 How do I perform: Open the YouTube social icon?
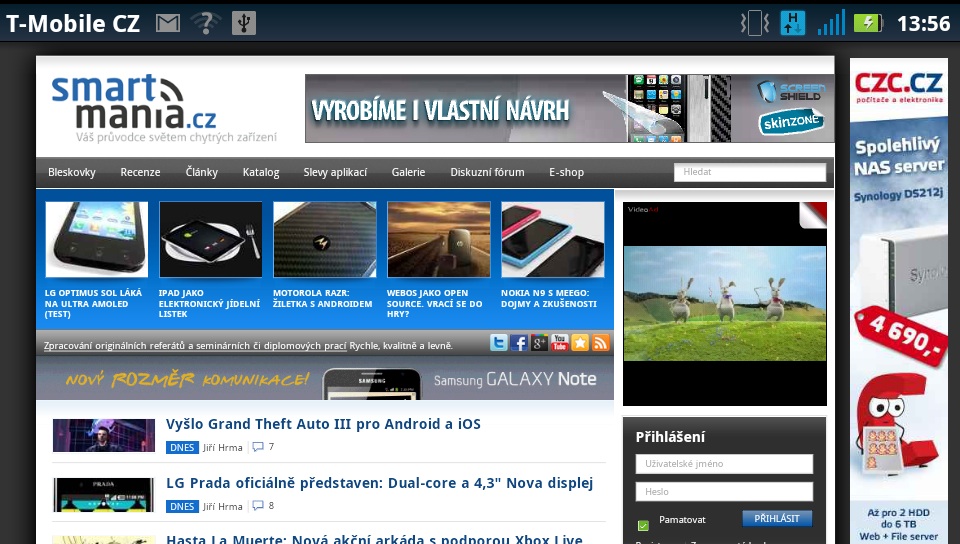tap(560, 343)
